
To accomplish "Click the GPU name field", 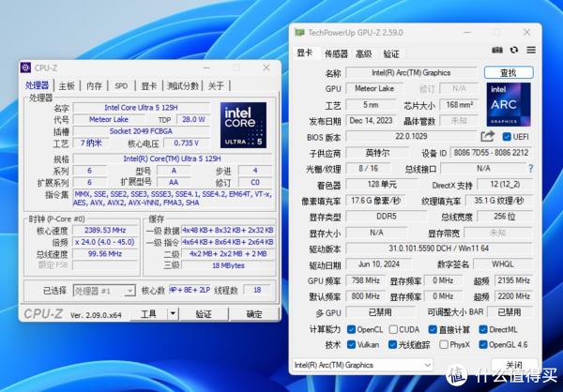I will [411, 72].
